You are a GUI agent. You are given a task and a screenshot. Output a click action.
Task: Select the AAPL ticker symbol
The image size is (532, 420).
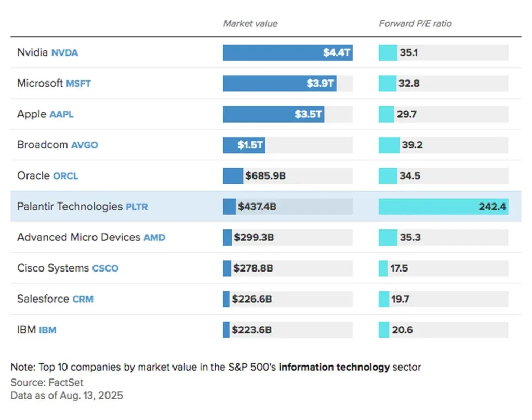coord(61,114)
